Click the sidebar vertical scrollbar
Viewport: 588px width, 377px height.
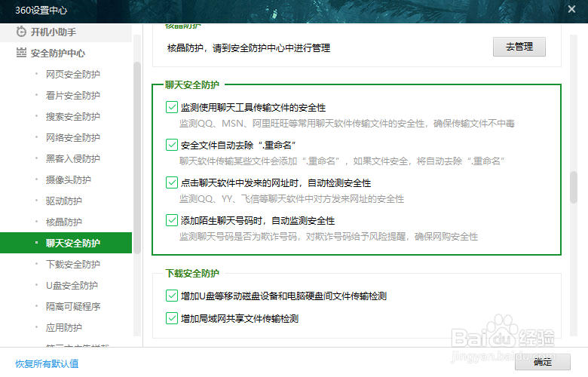tap(137, 158)
